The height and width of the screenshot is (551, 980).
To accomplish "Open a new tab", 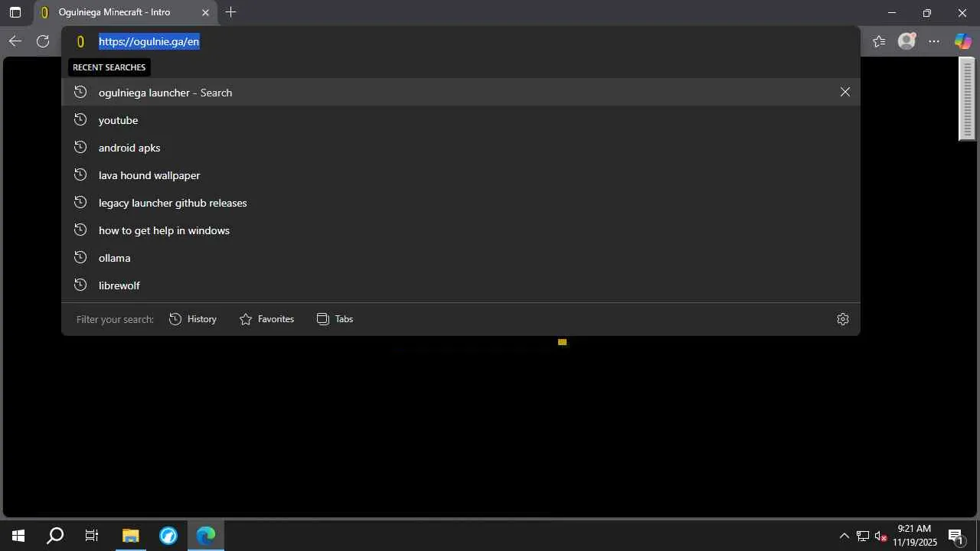I will [230, 12].
